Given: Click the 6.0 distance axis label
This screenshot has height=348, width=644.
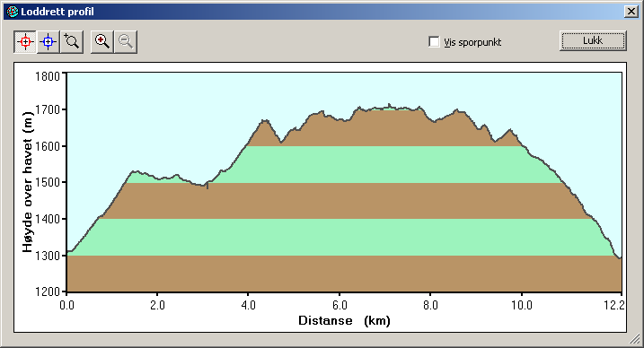Looking at the screenshot, I should pyautogui.click(x=340, y=305).
